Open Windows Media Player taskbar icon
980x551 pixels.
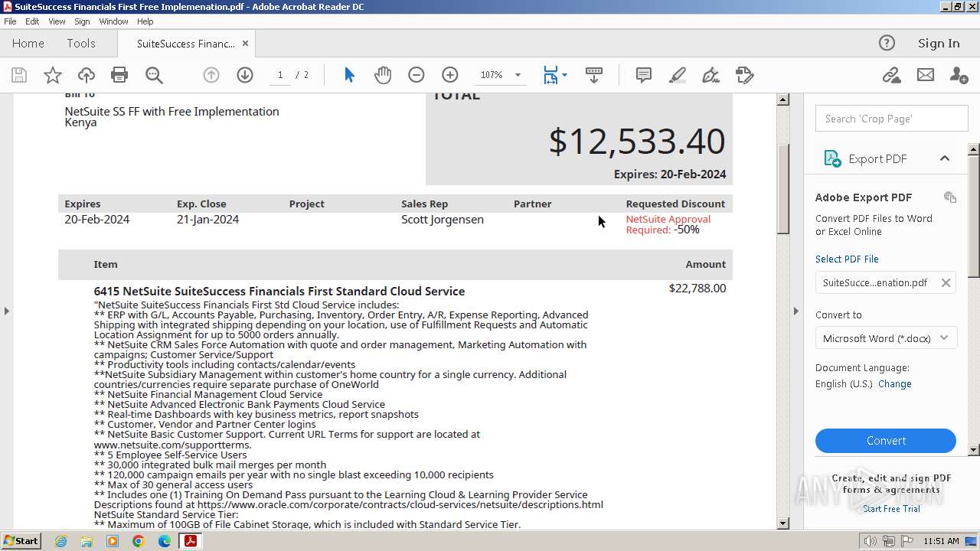click(113, 541)
